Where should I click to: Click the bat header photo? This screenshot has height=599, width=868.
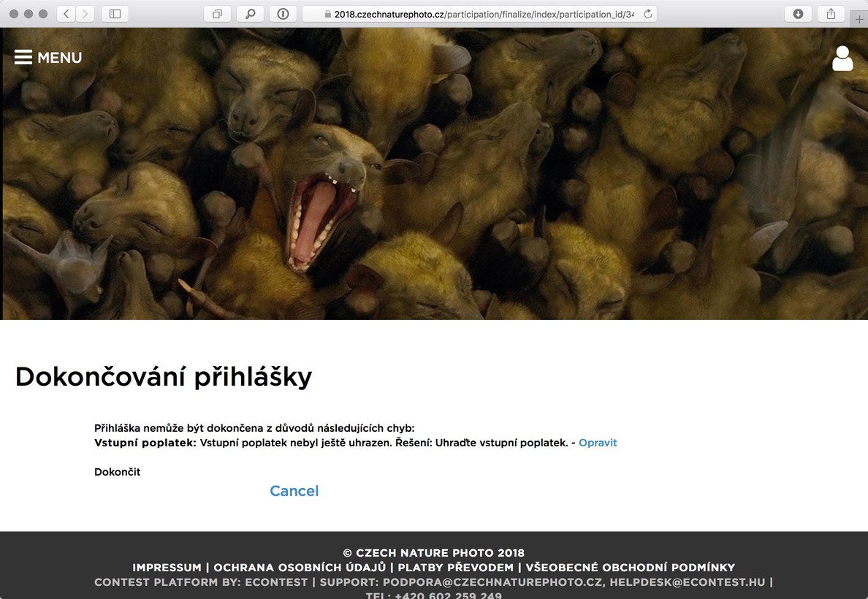click(x=434, y=174)
